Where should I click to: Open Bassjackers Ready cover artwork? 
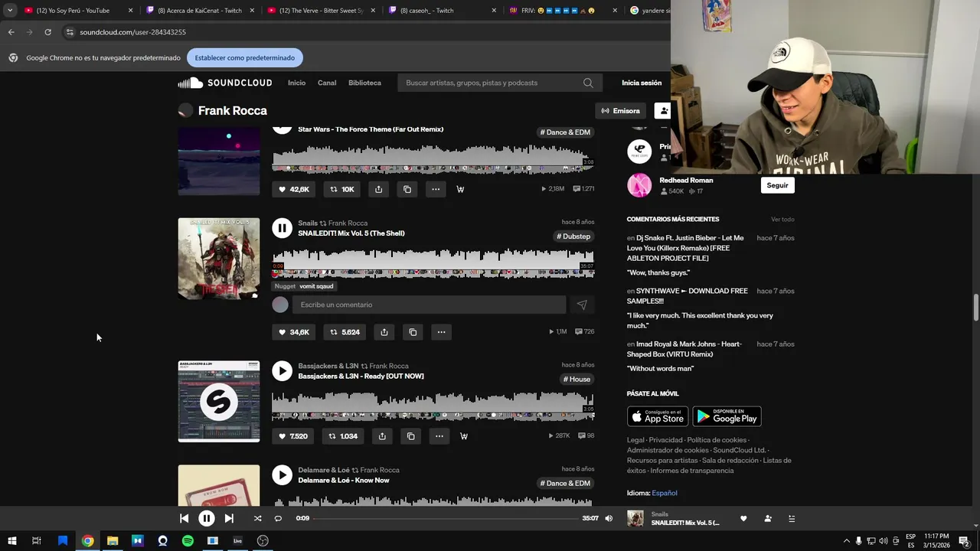219,402
